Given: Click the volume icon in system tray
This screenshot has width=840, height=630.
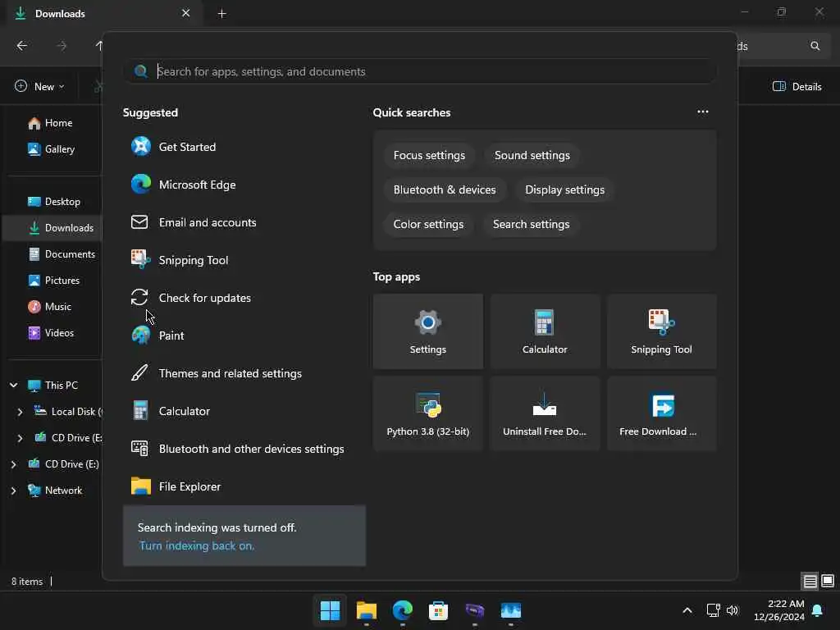Looking at the screenshot, I should coord(733,610).
